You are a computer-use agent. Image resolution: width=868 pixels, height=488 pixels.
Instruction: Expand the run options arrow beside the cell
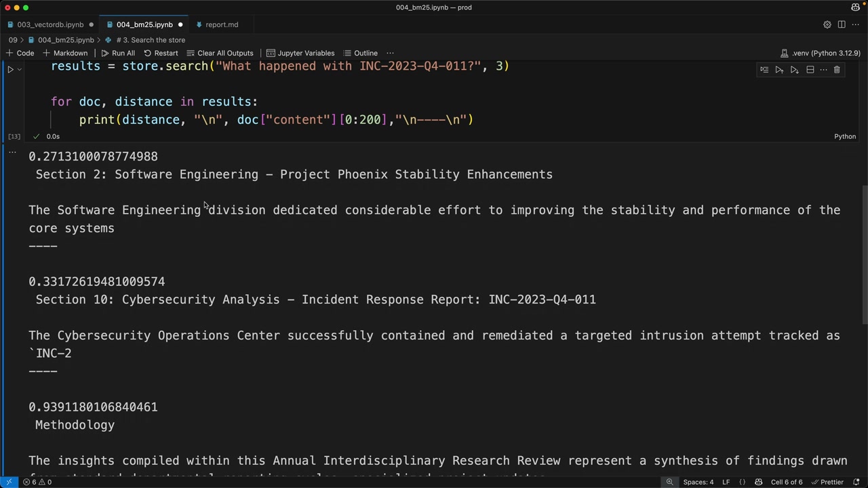pos(19,69)
